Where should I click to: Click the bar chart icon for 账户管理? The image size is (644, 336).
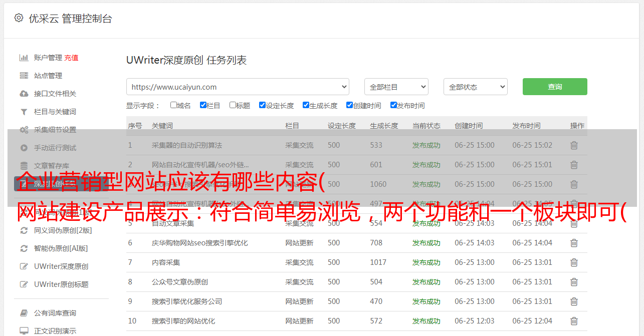[x=24, y=58]
